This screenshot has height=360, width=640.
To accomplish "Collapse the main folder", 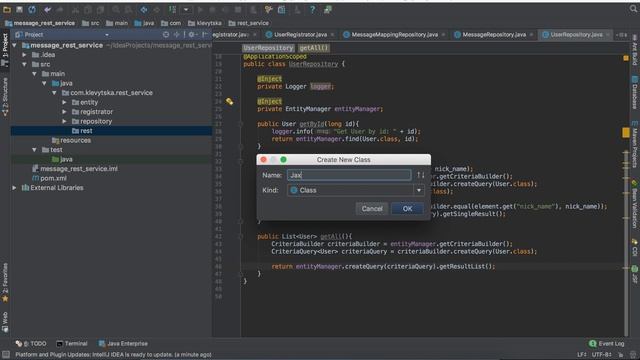I will 35,74.
